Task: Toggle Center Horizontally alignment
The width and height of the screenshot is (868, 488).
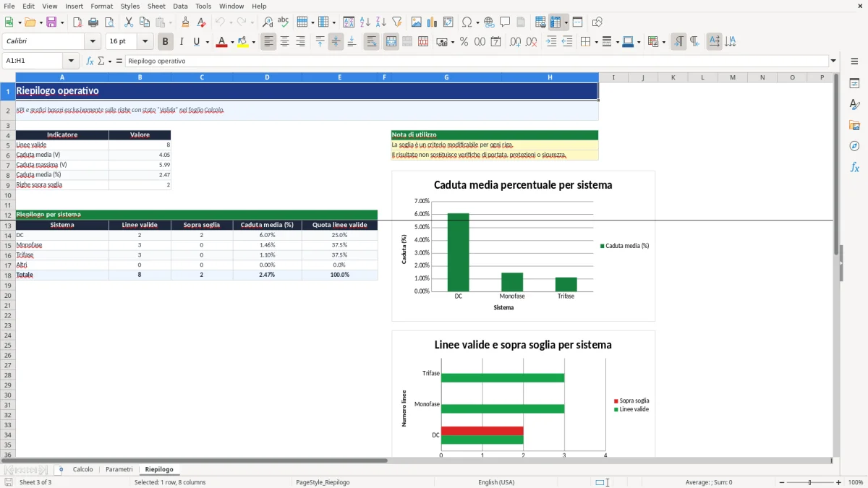Action: click(285, 42)
